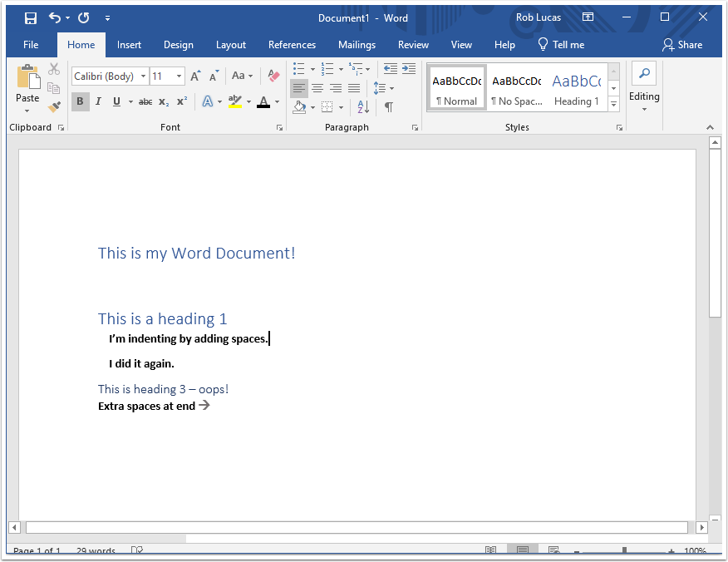
Task: Open the font size dropdown
Action: [x=179, y=76]
